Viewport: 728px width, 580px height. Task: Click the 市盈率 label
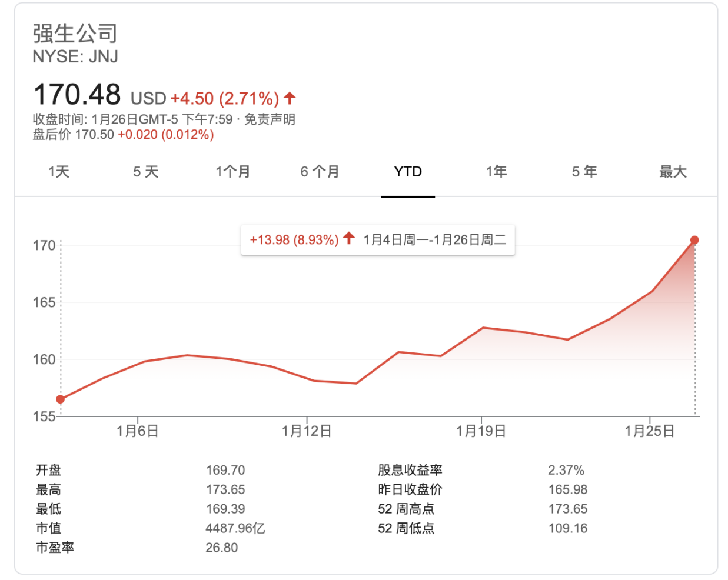(55, 548)
